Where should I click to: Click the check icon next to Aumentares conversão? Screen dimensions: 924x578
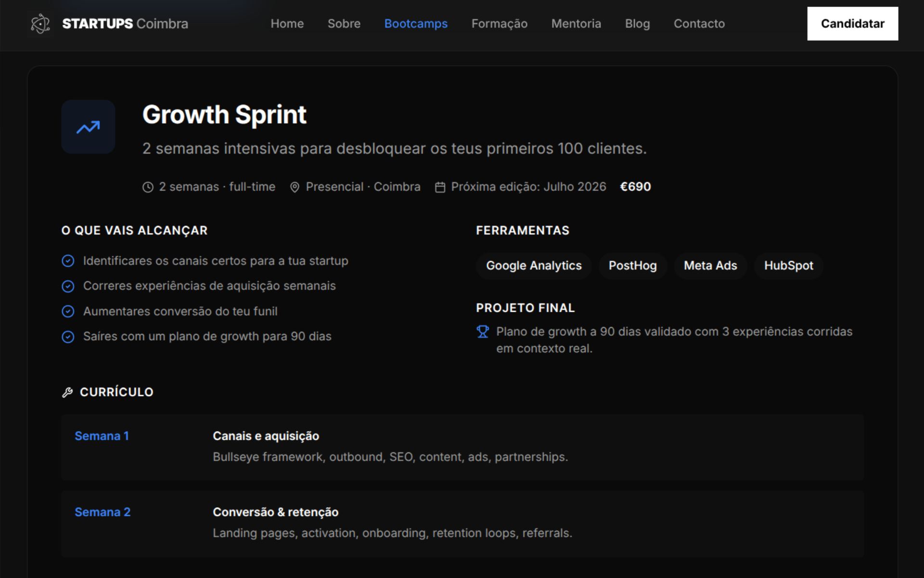tap(68, 311)
